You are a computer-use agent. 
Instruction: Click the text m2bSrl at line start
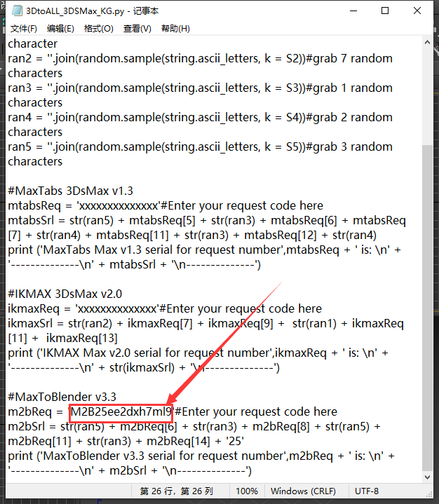pyautogui.click(x=27, y=426)
